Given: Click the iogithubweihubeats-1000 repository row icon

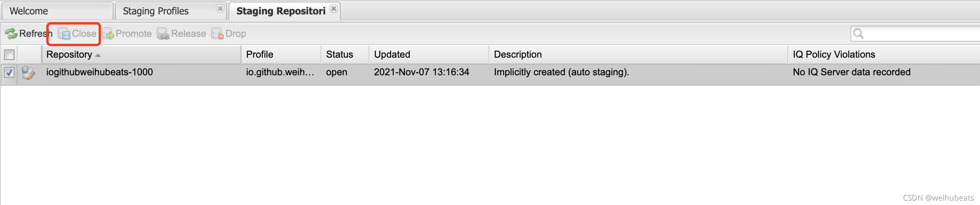Looking at the screenshot, I should click(x=28, y=72).
